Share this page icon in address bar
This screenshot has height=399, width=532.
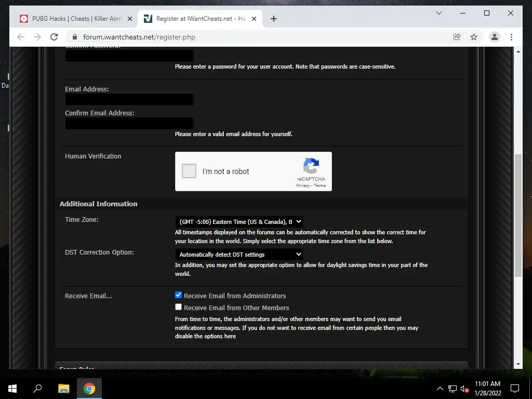[457, 37]
